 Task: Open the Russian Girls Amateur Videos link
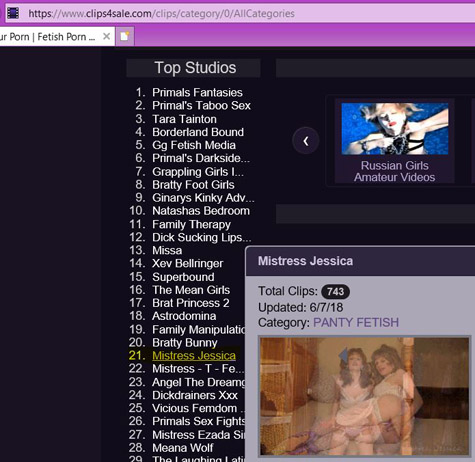pos(395,171)
